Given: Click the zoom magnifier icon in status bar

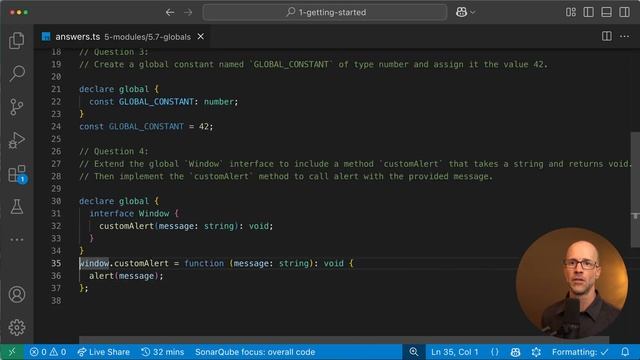Looking at the screenshot, I should [x=413, y=352].
